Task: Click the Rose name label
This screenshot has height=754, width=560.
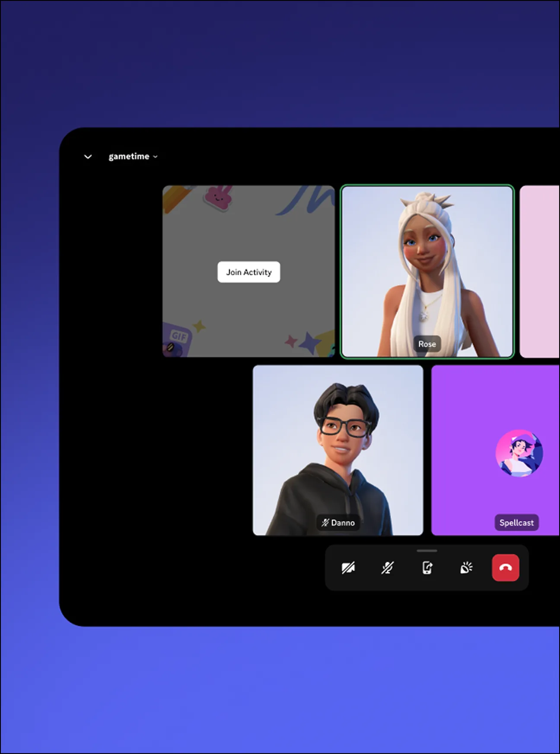Action: 427,344
